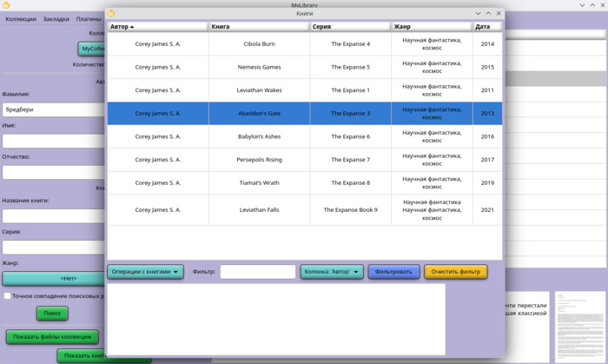Click the green Поиск button
Image resolution: width=608 pixels, height=364 pixels.
(x=52, y=313)
